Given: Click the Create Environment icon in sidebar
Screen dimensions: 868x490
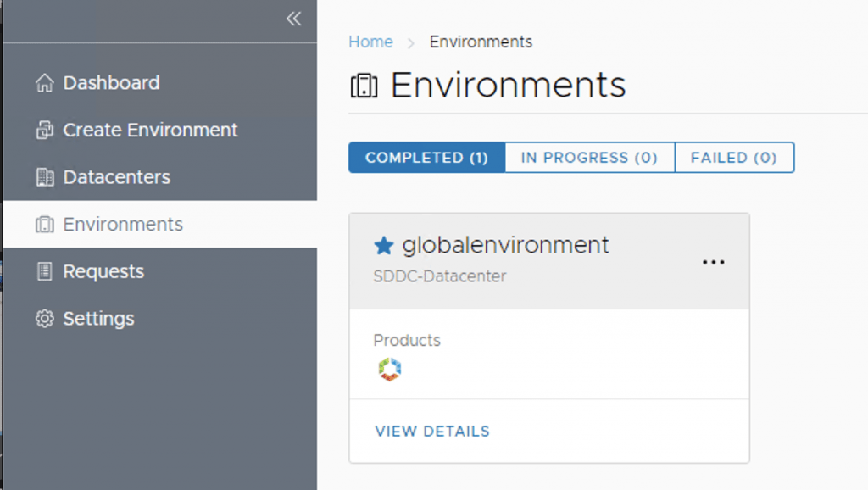Looking at the screenshot, I should tap(44, 131).
